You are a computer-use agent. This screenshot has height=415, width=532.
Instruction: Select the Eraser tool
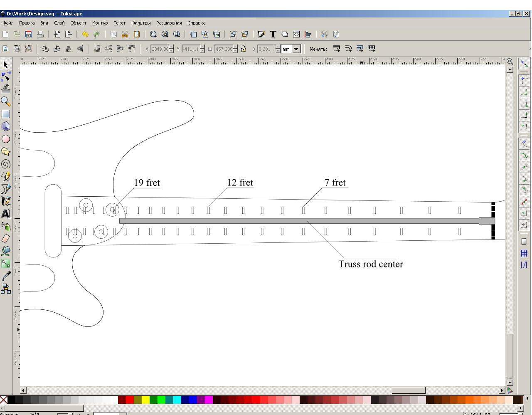click(6, 238)
